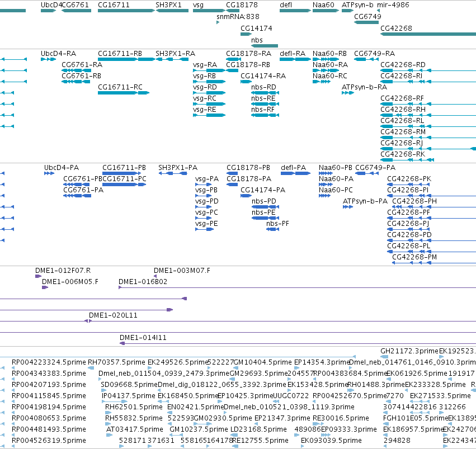Select the DME1-014I11 BAC label
476x449 pixels.
143,338
